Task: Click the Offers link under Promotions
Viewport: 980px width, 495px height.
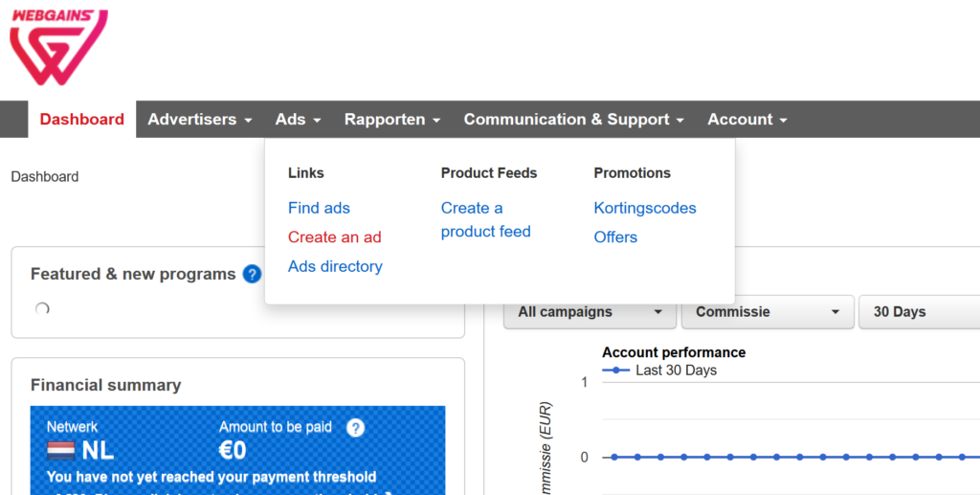Action: pos(615,236)
